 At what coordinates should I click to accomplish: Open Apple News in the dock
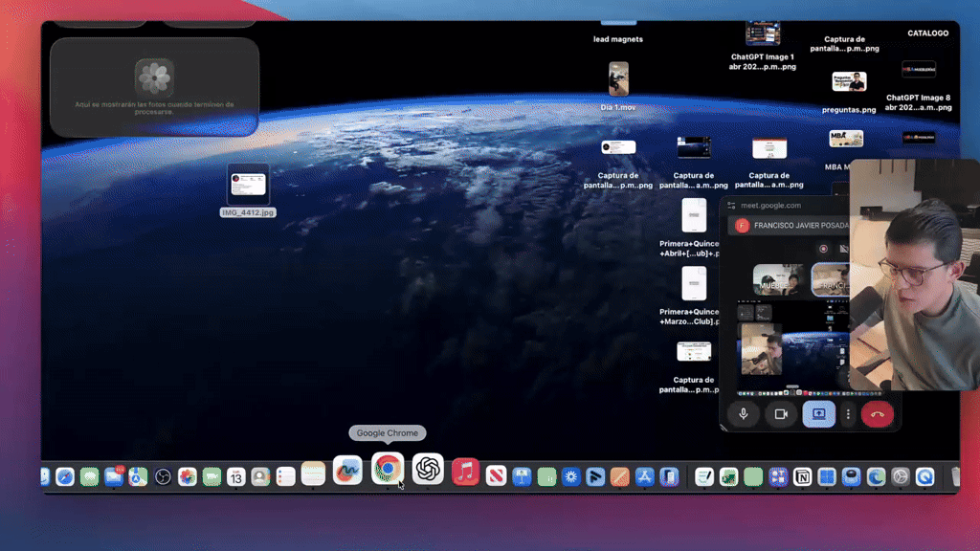click(497, 476)
